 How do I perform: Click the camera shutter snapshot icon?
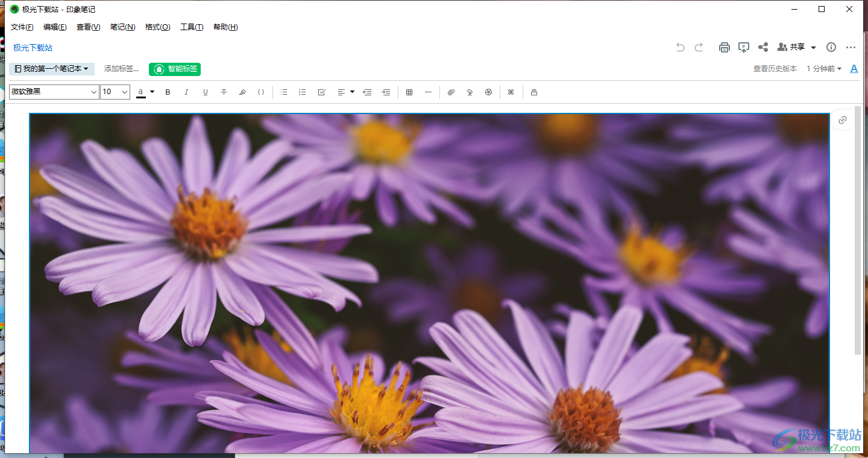(x=488, y=92)
